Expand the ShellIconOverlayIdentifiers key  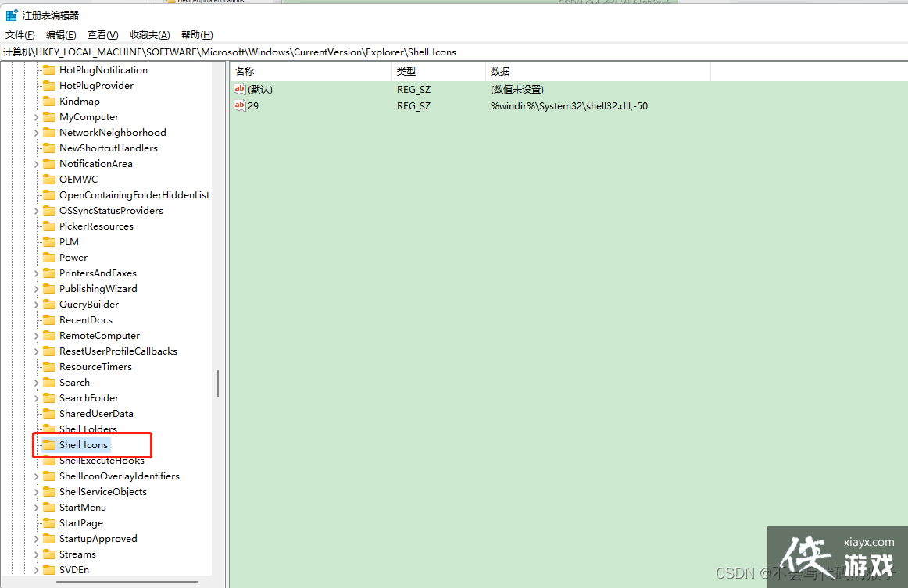(36, 476)
